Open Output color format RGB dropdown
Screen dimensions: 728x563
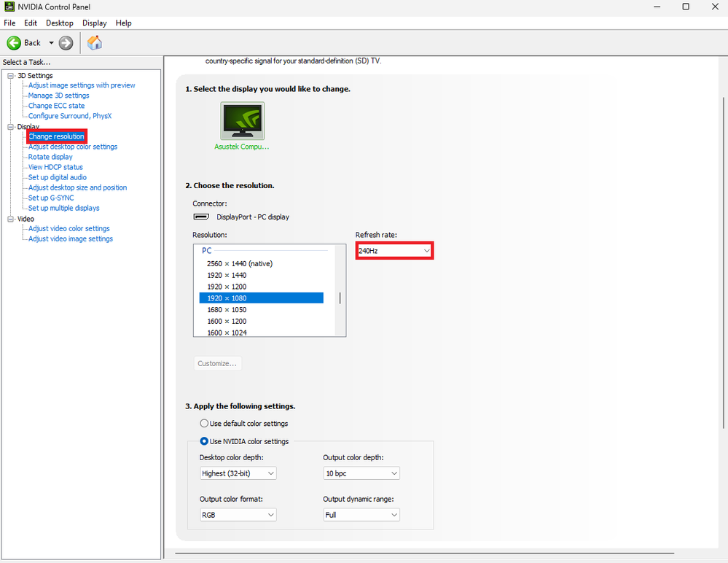(x=238, y=515)
